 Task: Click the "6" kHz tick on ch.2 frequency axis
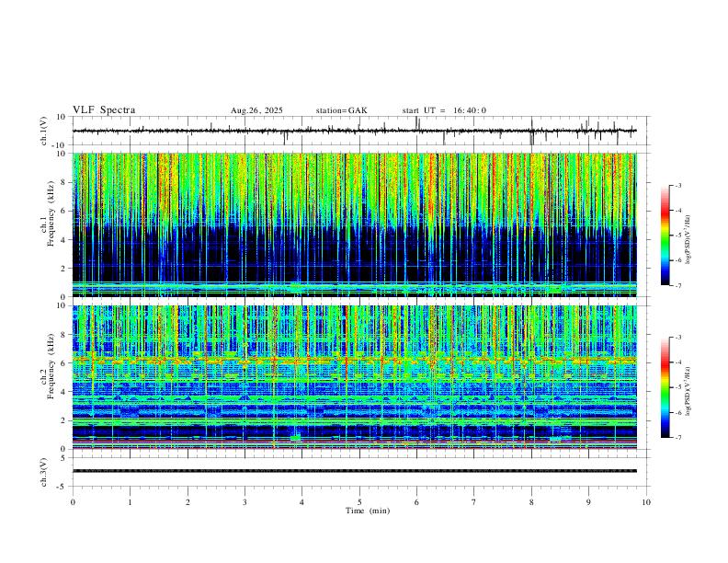[x=64, y=362]
